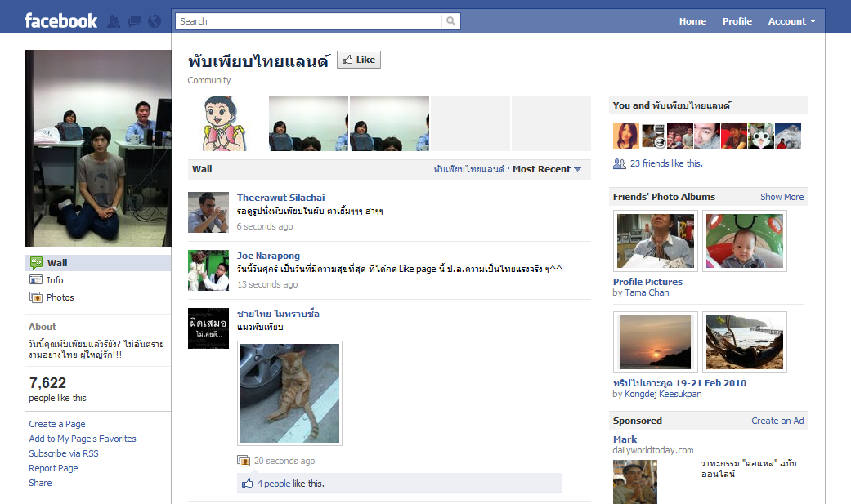Click the photo icon next to 20 seconds ago
The height and width of the screenshot is (504, 851).
[x=244, y=461]
